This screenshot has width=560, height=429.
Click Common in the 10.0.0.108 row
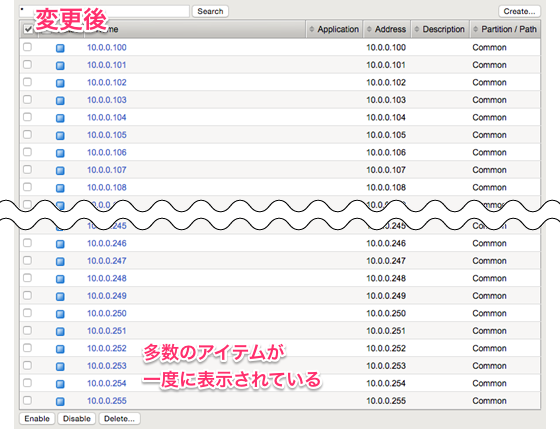click(x=489, y=187)
